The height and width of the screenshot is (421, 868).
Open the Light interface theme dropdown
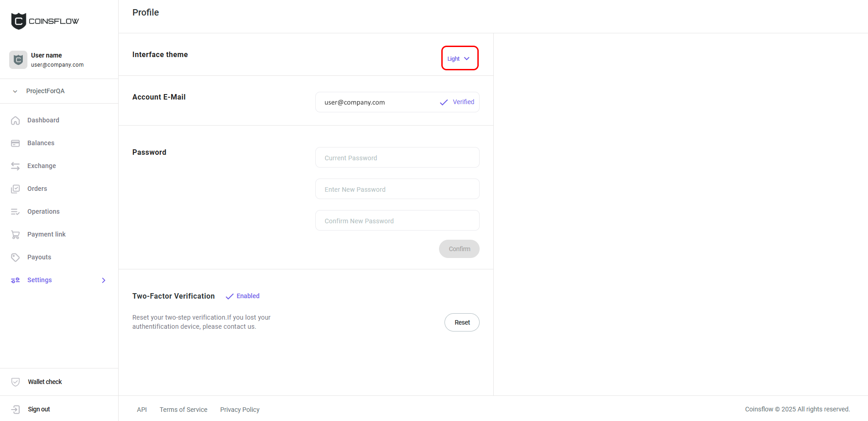click(459, 58)
